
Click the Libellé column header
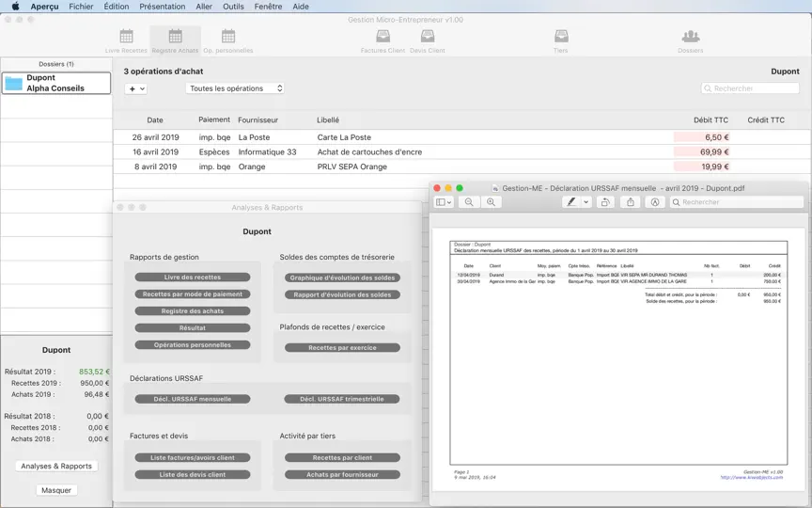point(328,119)
